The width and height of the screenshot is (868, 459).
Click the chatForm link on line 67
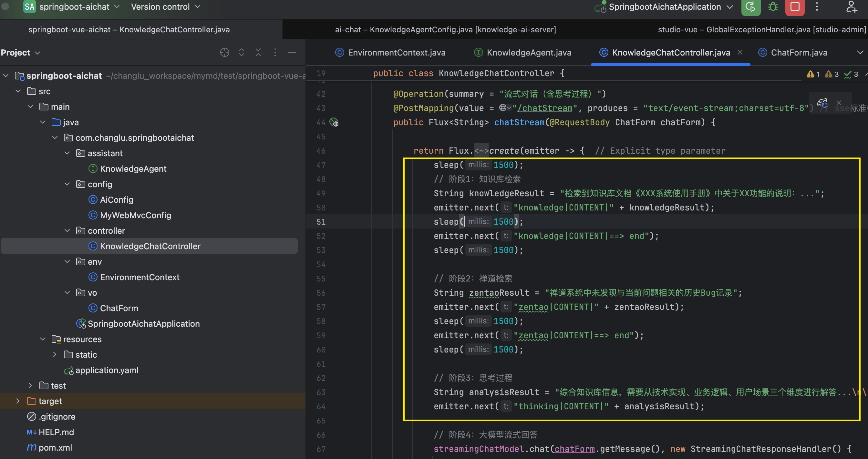tap(574, 449)
